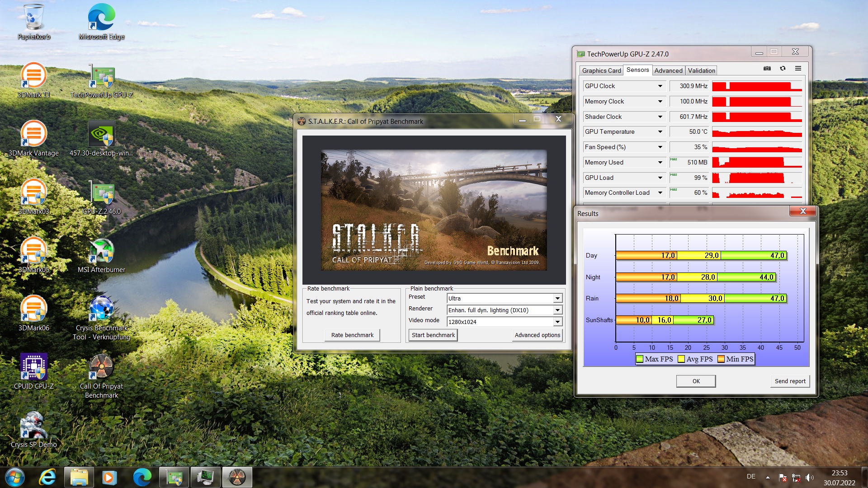868x488 pixels.
Task: Click GPU-Z screenshot camera icon
Action: pos(767,69)
